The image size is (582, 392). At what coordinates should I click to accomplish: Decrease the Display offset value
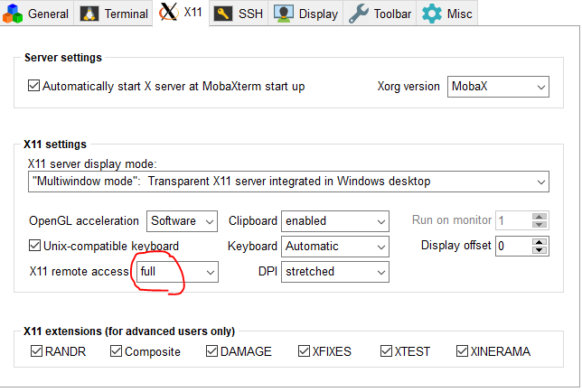pyautogui.click(x=539, y=250)
